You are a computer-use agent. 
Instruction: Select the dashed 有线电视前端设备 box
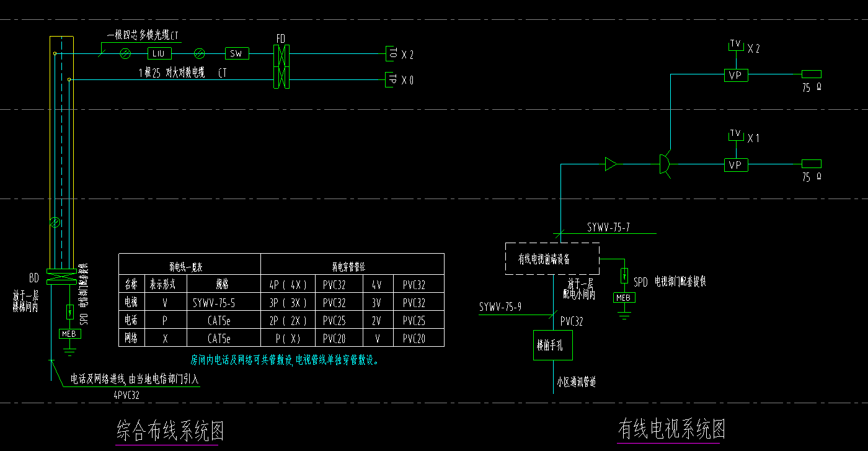click(552, 259)
